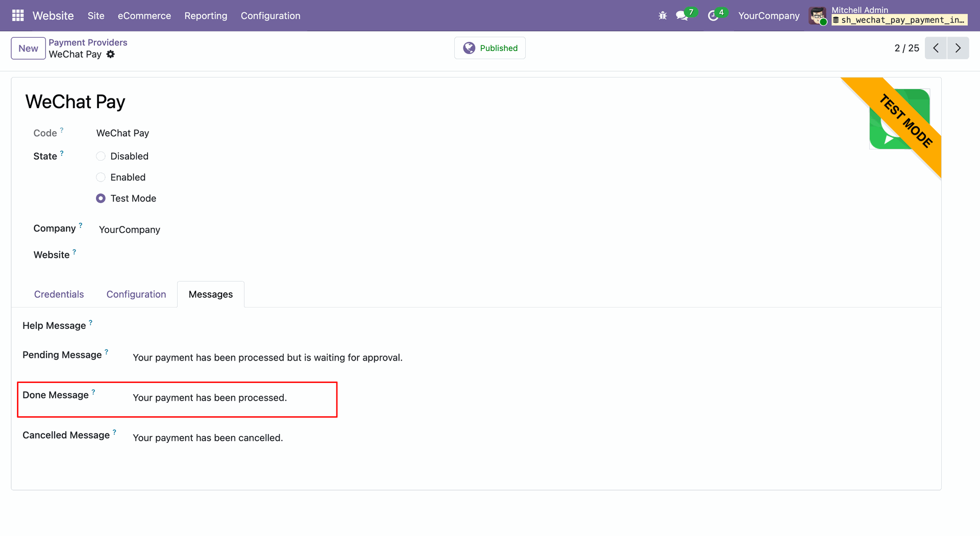Screen dimensions: 980x536
Task: Open the activities clock icon
Action: (713, 16)
